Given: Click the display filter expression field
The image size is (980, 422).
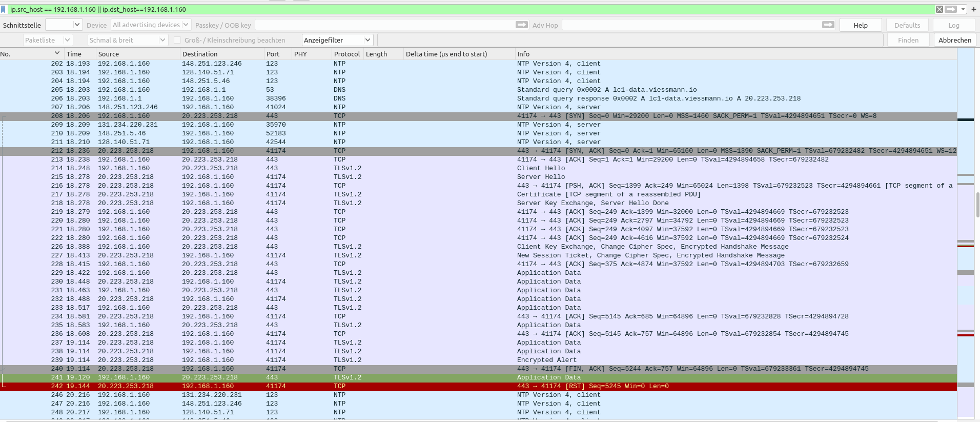Looking at the screenshot, I should click(x=472, y=9).
